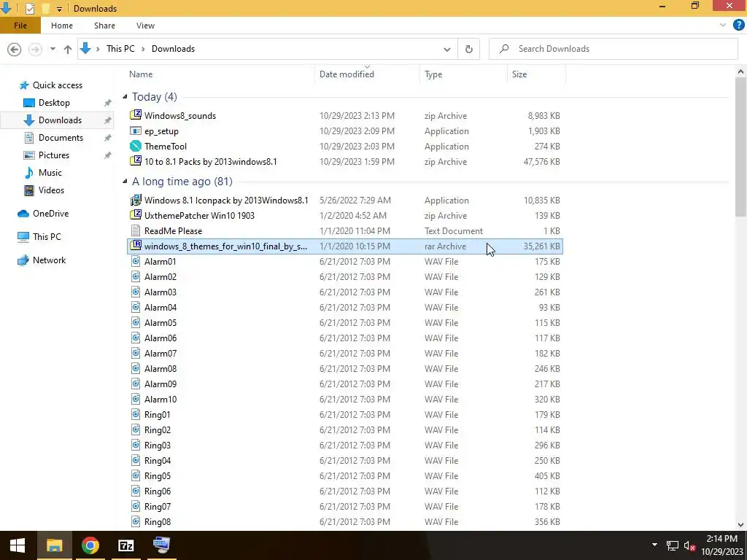Focus the Search Downloads box
Viewport: 747px width, 560px height.
(613, 49)
